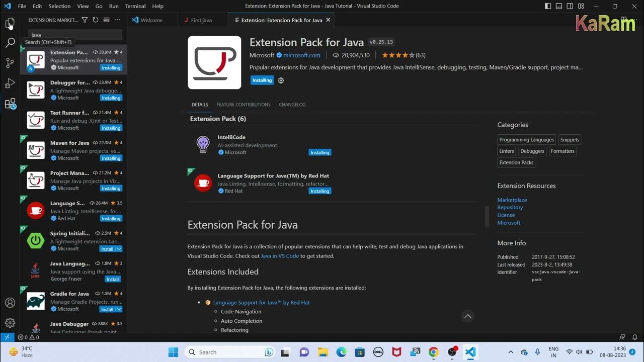Select Maven for Java in extensions list

(73, 150)
